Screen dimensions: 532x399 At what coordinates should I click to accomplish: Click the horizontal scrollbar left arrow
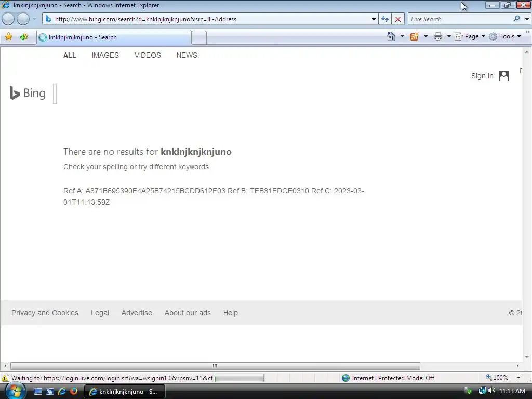coord(5,366)
